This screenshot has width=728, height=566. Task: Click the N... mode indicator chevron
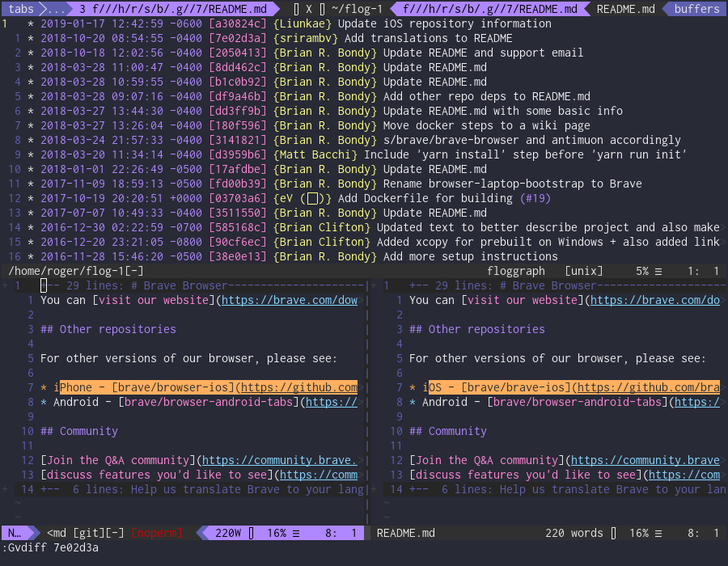(x=16, y=533)
